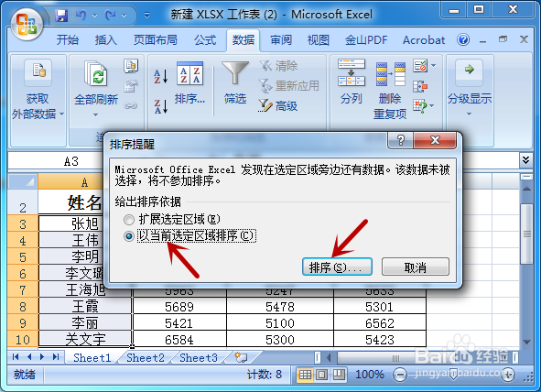Click the Consolidate icon
The height and width of the screenshot is (392, 541).
point(420,86)
